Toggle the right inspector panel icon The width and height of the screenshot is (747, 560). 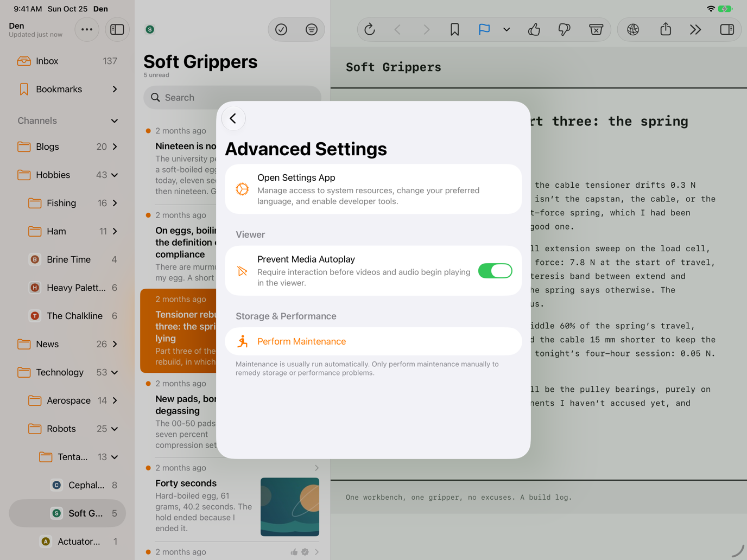pos(727,29)
